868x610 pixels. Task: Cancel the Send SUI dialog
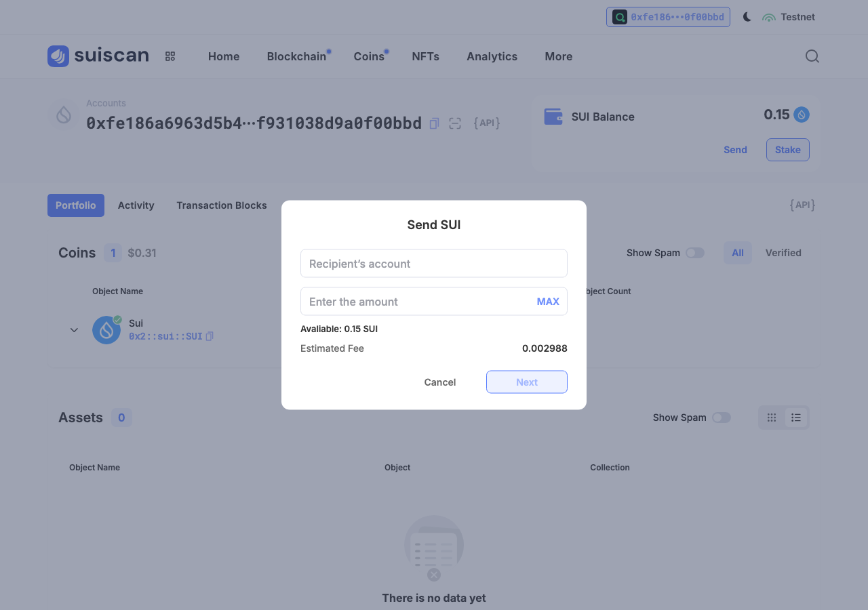(440, 382)
